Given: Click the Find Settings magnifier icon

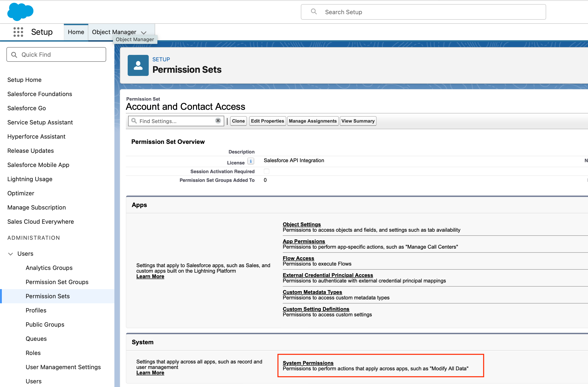Looking at the screenshot, I should (x=134, y=121).
